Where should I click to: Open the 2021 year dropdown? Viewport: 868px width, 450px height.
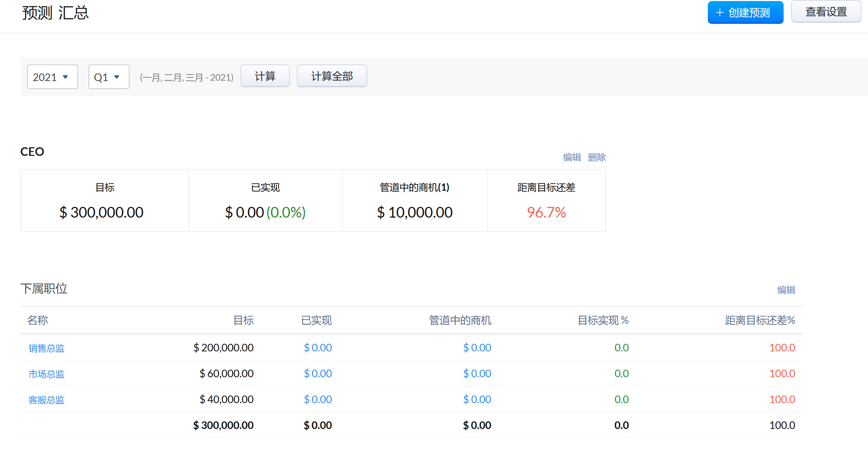(x=52, y=77)
